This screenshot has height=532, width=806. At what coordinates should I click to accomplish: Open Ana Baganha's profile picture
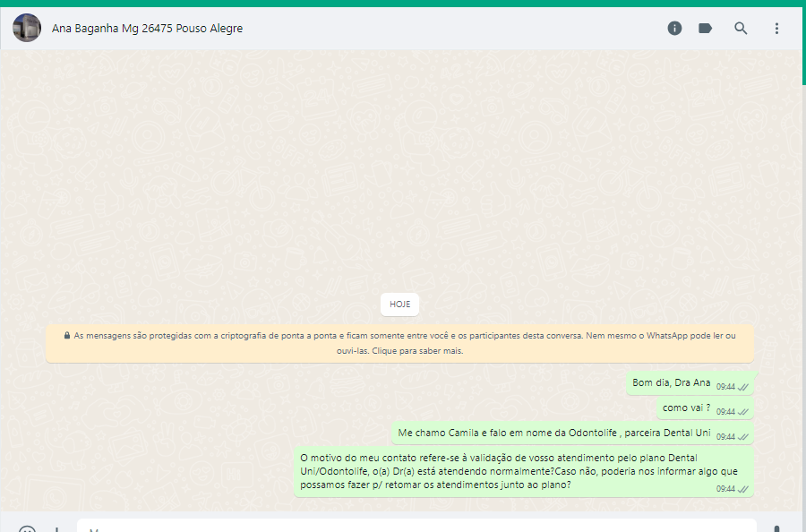(27, 28)
